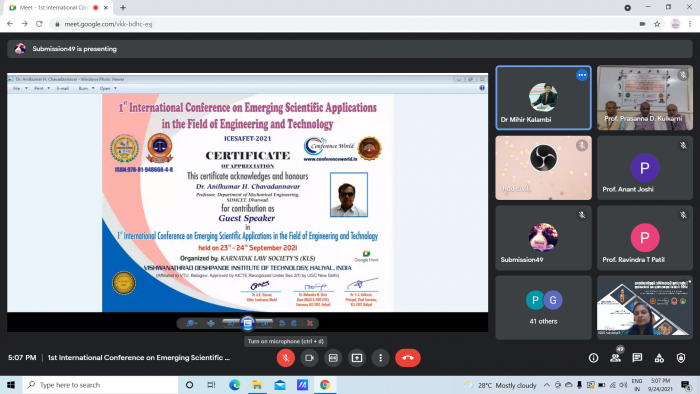Reload the Meet page
The height and width of the screenshot is (394, 700).
tap(39, 24)
